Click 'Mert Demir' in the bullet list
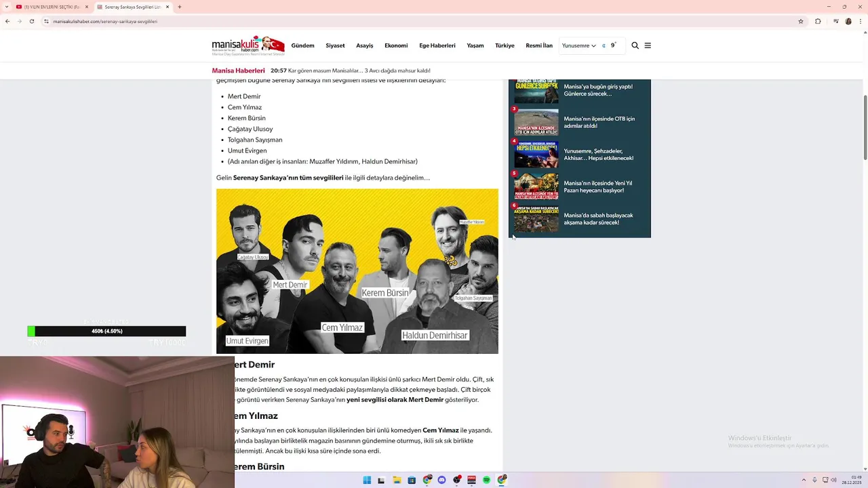The height and width of the screenshot is (488, 868). click(244, 96)
